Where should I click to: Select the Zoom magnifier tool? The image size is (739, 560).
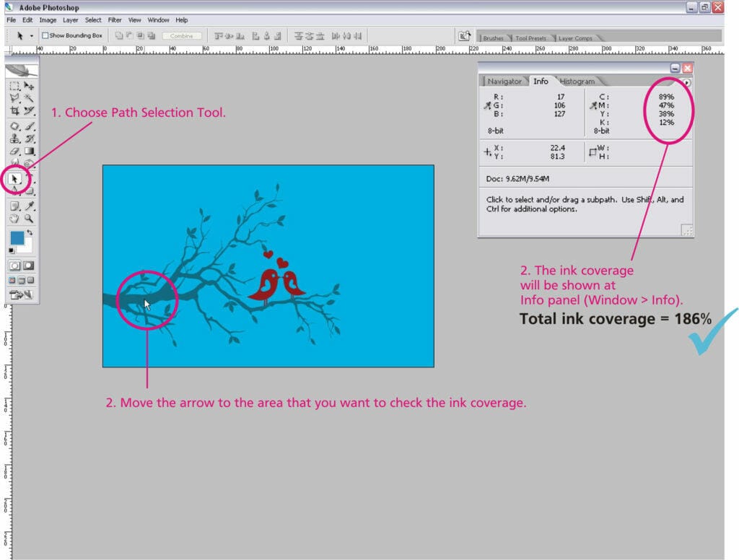[29, 218]
